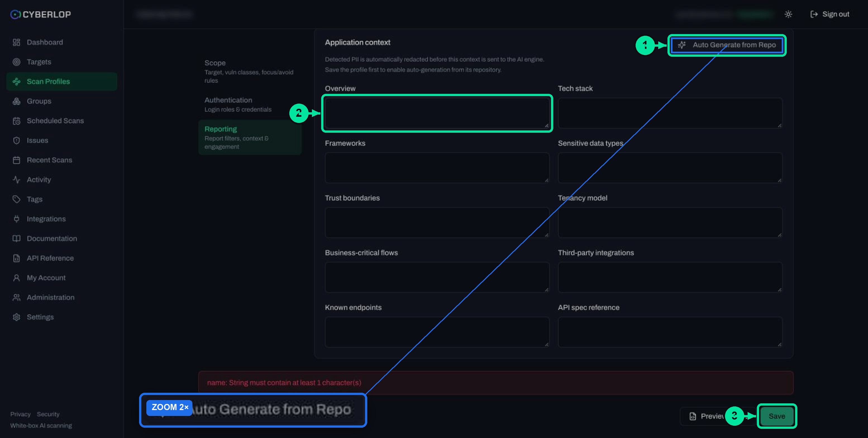Focus the Trust boundaries text area
Image resolution: width=868 pixels, height=438 pixels.
[x=437, y=223]
